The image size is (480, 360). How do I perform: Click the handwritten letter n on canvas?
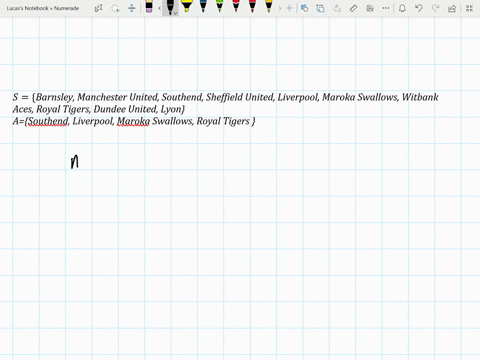click(75, 162)
